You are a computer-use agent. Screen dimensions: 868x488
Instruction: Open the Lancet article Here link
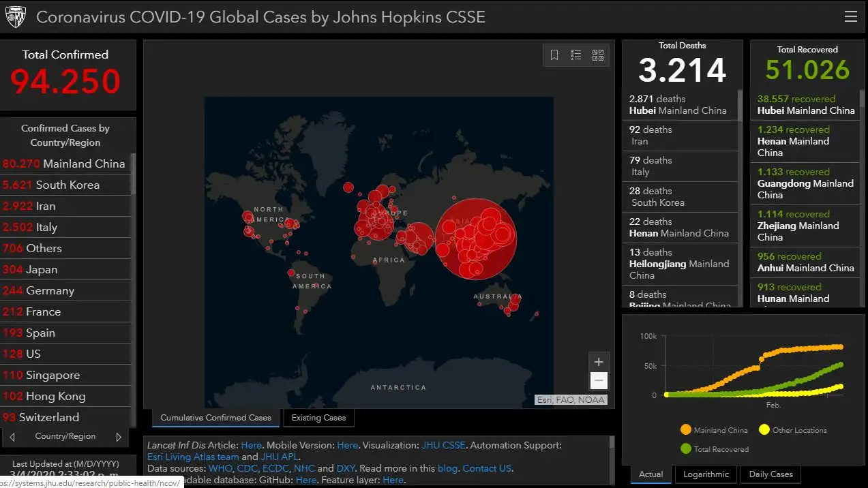[x=251, y=445]
